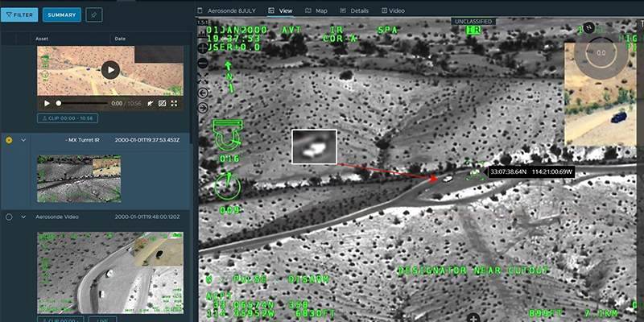The width and height of the screenshot is (644, 322).
Task: Sort the list by the Asset column
Action: pyautogui.click(x=42, y=39)
